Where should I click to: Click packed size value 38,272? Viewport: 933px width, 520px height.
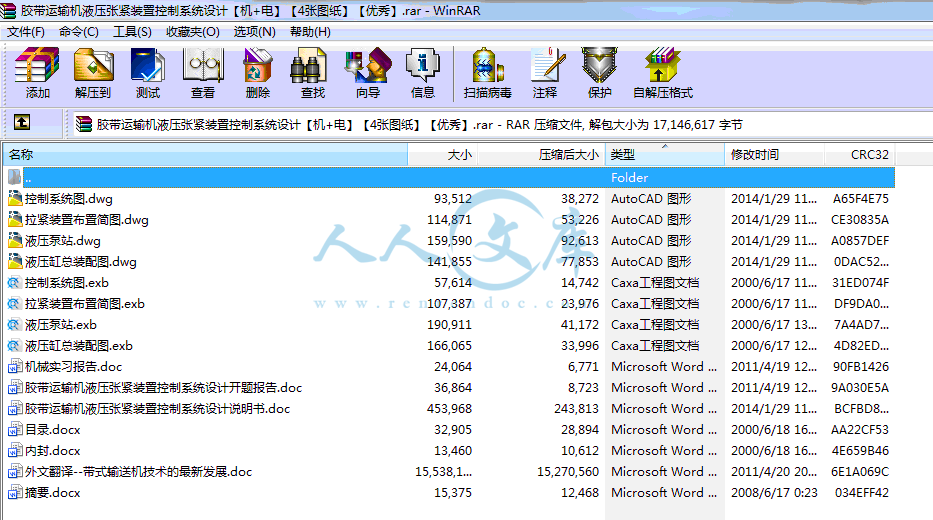(x=580, y=199)
